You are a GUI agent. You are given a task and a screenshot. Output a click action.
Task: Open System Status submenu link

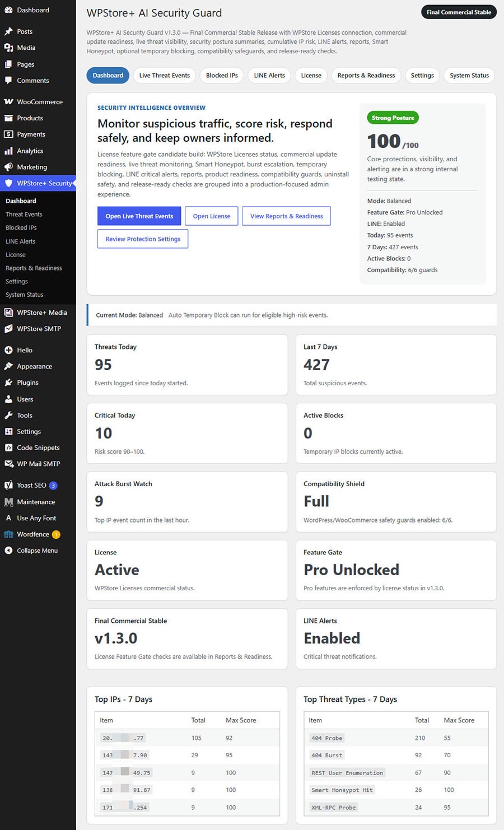click(25, 295)
